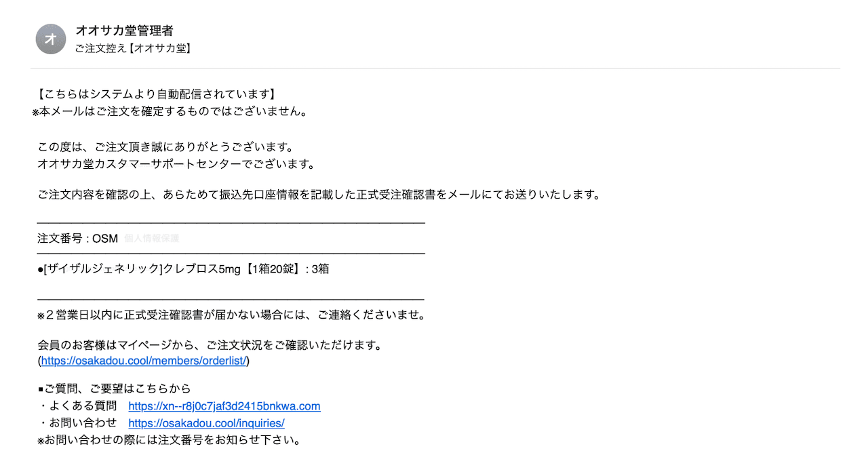Viewport: 868px width, 476px height.
Task: Click the 振込先口座情報 confirmation sentence
Action: point(319,195)
